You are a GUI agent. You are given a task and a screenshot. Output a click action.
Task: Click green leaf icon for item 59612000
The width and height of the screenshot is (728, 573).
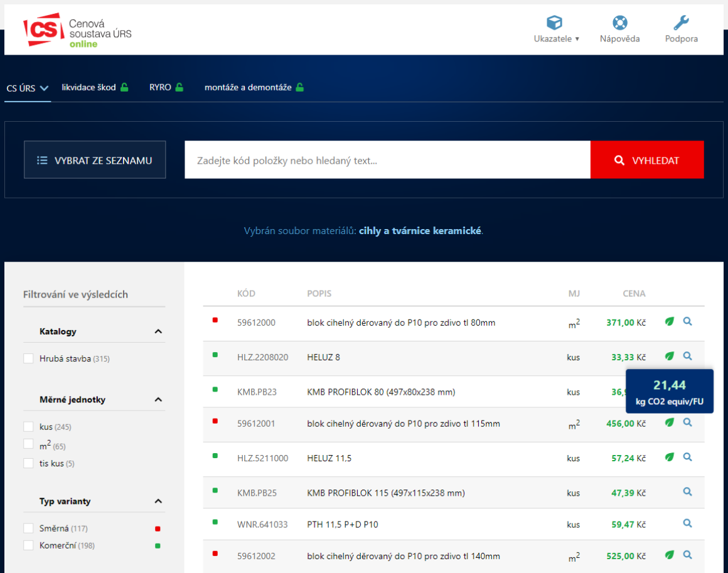[x=670, y=321]
